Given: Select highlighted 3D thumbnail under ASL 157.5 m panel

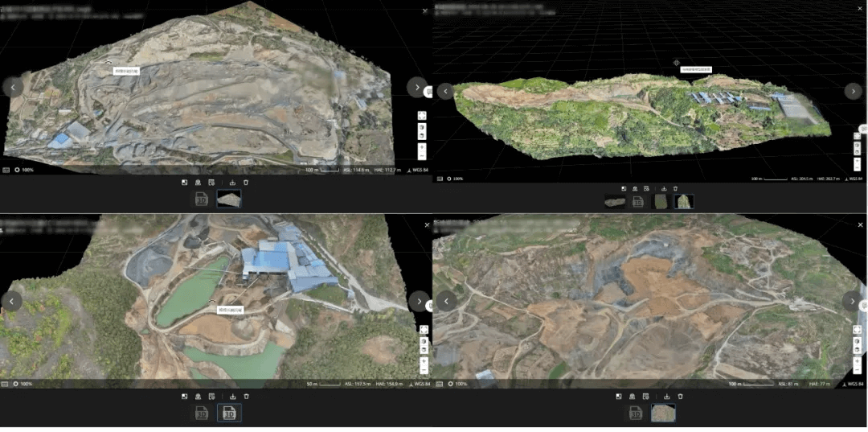Looking at the screenshot, I should 229,413.
